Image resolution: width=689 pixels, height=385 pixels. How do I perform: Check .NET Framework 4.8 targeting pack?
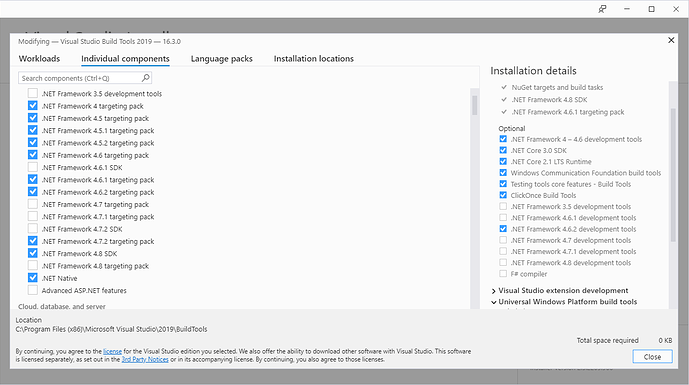[x=33, y=265]
